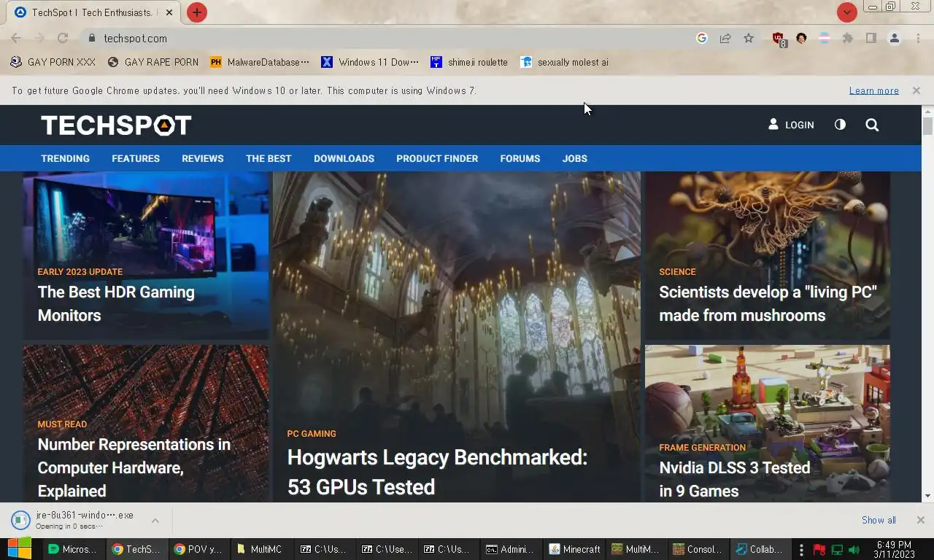934x560 pixels.
Task: Click the FRAME GENERATION category label
Action: click(703, 448)
